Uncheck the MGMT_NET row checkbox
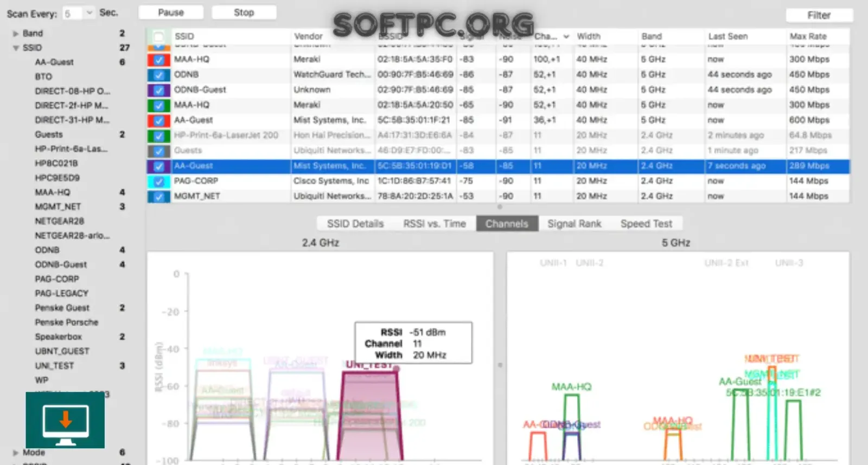 (x=159, y=196)
